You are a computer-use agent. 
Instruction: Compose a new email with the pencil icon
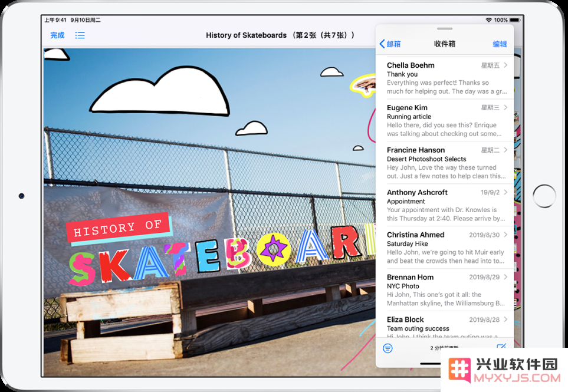pyautogui.click(x=501, y=347)
